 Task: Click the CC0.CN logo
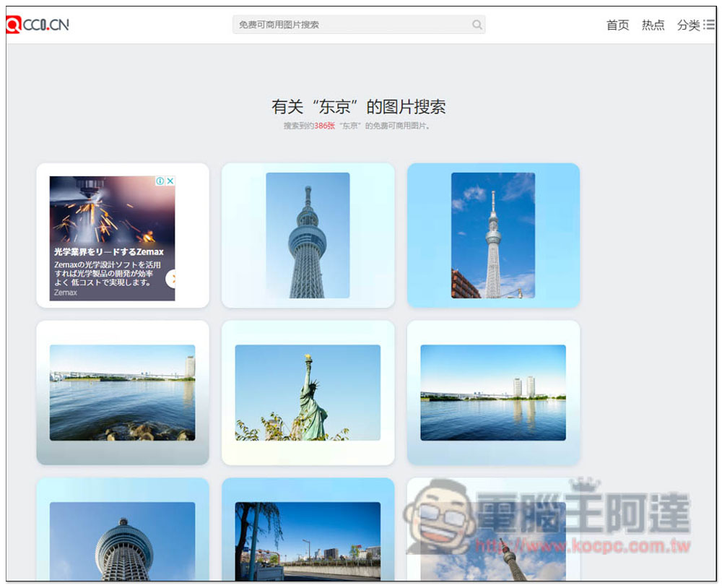pyautogui.click(x=38, y=25)
